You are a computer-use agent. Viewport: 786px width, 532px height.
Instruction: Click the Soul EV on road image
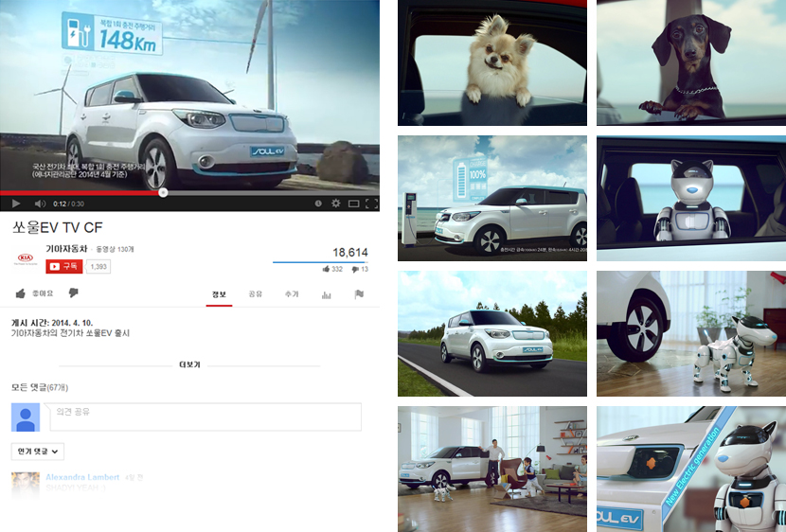pos(492,333)
